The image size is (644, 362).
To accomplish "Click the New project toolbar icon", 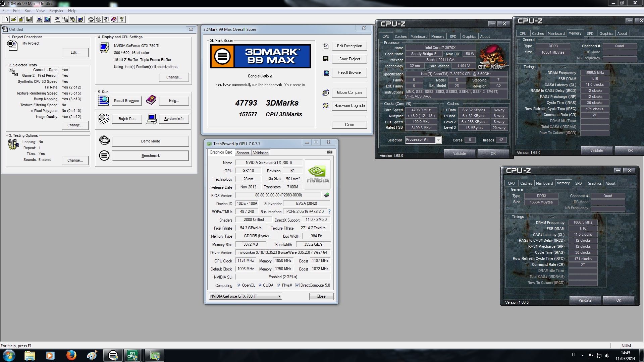I will coord(6,19).
